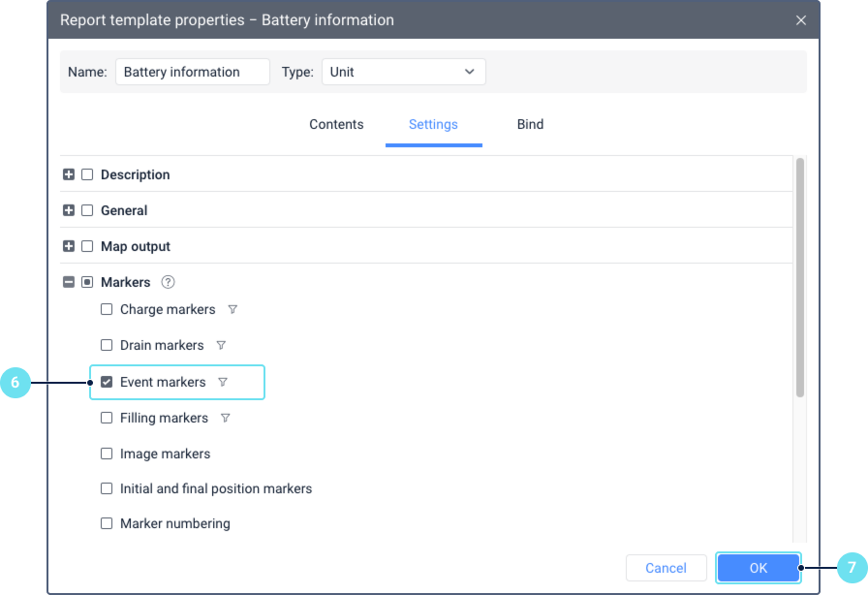The image size is (868, 595).
Task: Expand the General section
Action: pos(69,210)
